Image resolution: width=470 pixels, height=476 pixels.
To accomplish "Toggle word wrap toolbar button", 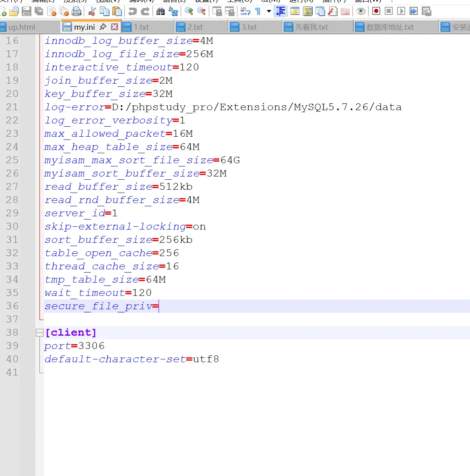I will 245,11.
